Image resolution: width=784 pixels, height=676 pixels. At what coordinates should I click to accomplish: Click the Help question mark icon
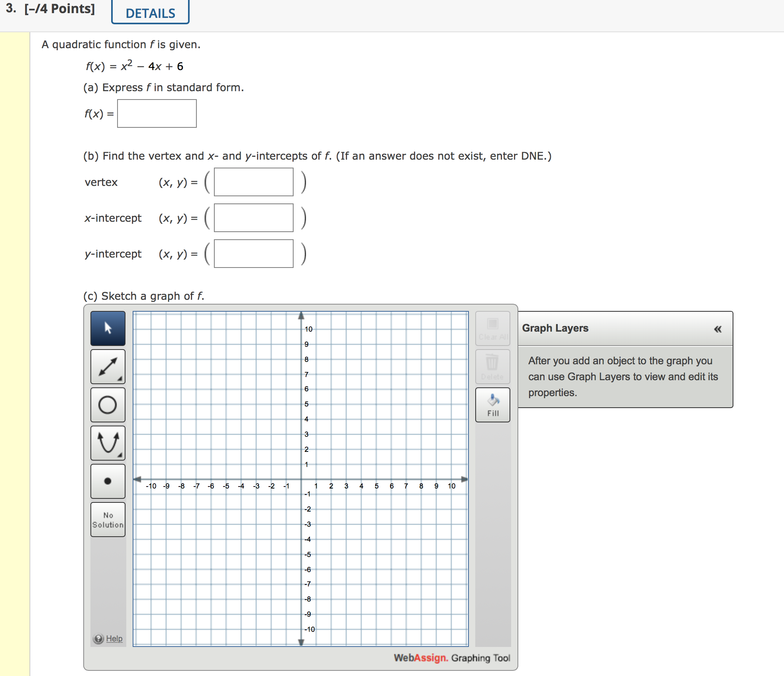pyautogui.click(x=98, y=638)
